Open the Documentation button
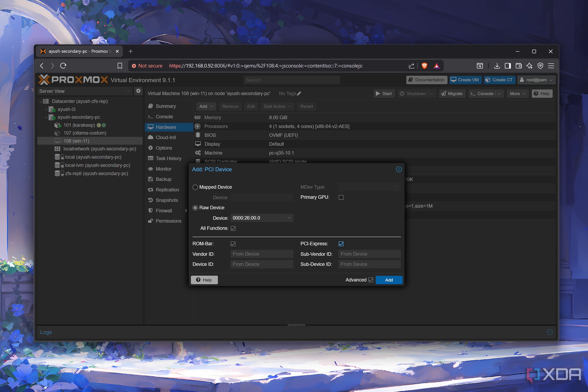The height and width of the screenshot is (392, 588). coord(427,80)
